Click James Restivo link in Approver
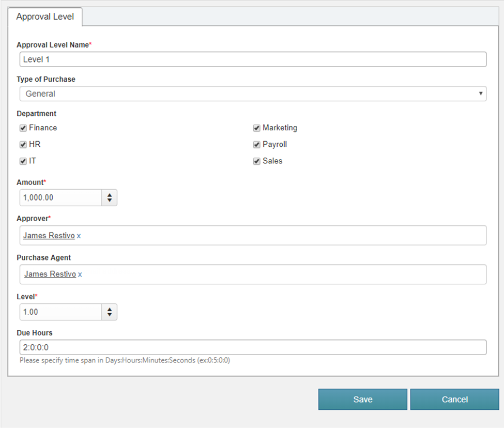Viewport: 504px width, 429px height. (x=49, y=236)
